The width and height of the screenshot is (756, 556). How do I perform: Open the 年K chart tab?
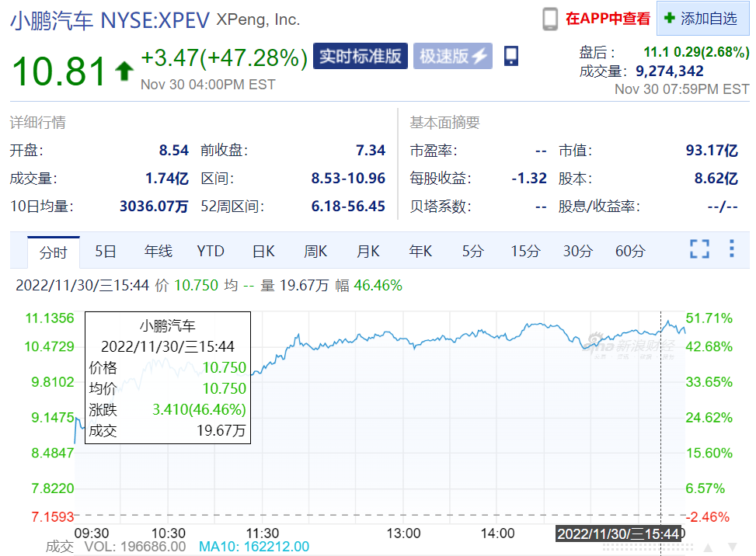tap(420, 251)
